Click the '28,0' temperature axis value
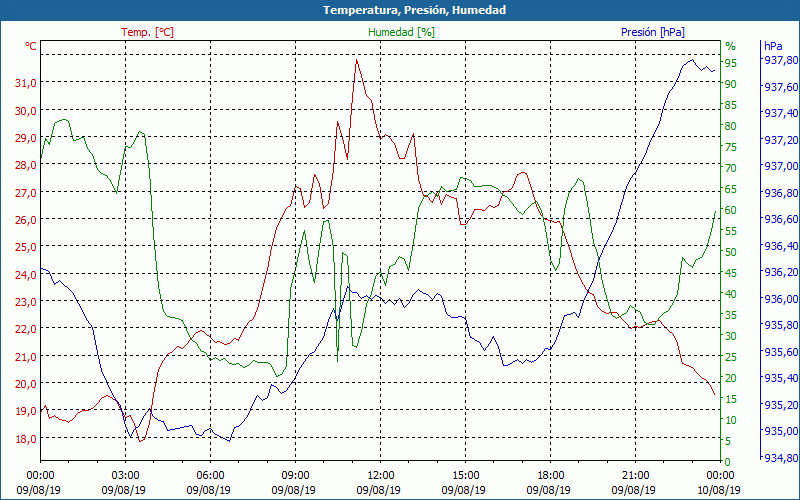Viewport: 800px width, 500px height. click(26, 165)
